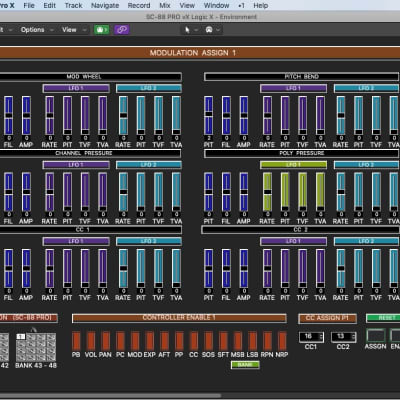The image size is (400, 400).
Task: Click the CONTROLLER ENABLE 1 header
Action: click(x=179, y=318)
